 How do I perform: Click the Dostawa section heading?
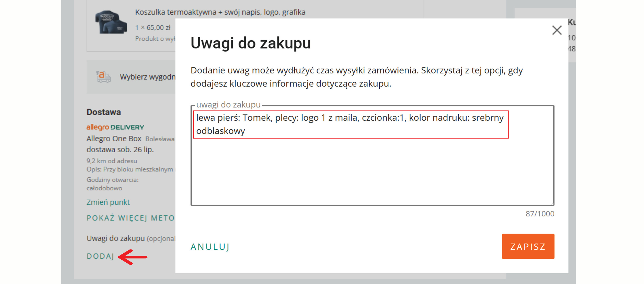click(104, 112)
